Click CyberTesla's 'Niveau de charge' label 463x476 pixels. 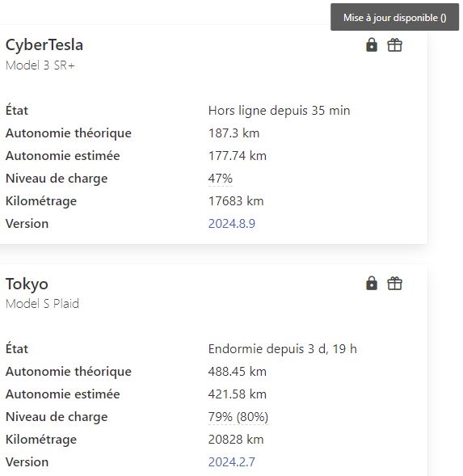click(x=57, y=179)
